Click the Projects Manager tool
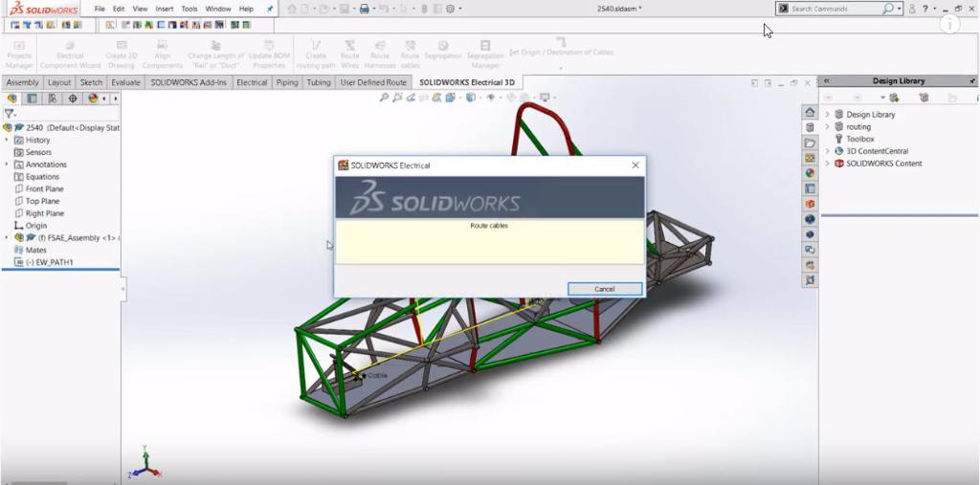980x485 pixels. [19, 55]
